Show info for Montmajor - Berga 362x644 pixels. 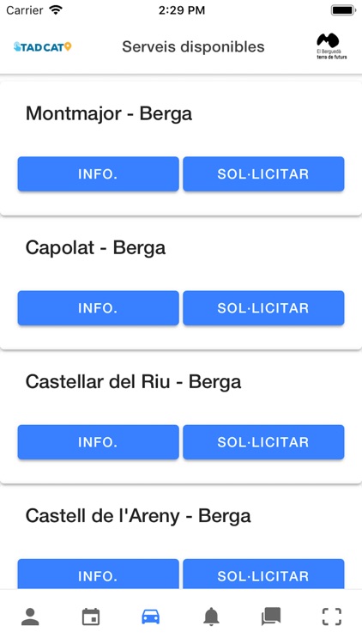[98, 173]
